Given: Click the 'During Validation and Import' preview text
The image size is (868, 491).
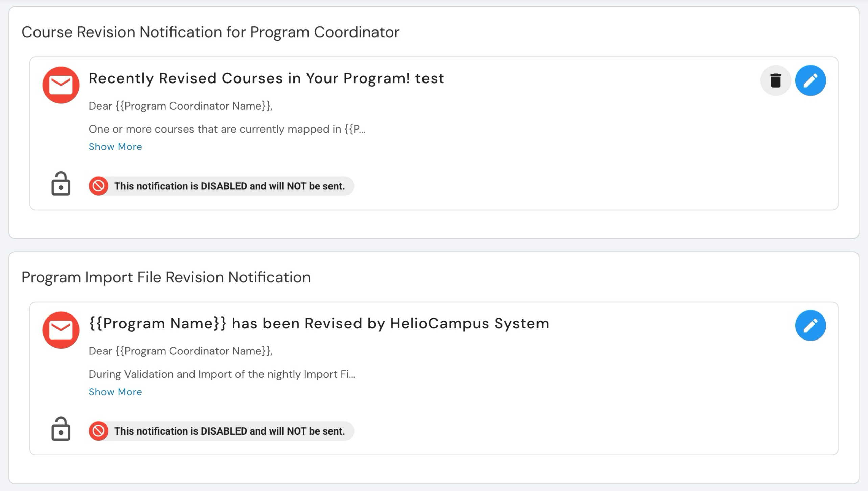Looking at the screenshot, I should [x=222, y=374].
